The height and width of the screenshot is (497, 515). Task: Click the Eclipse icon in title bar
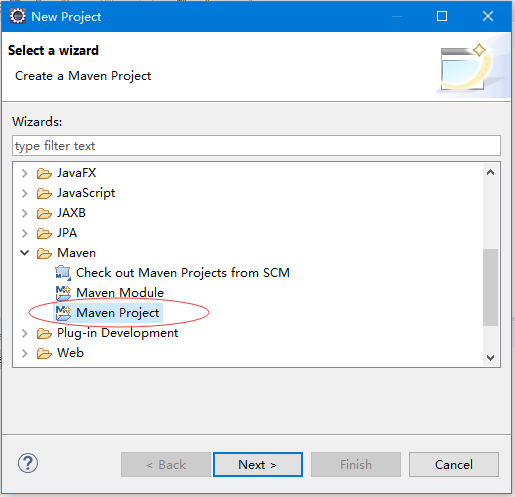tap(18, 16)
